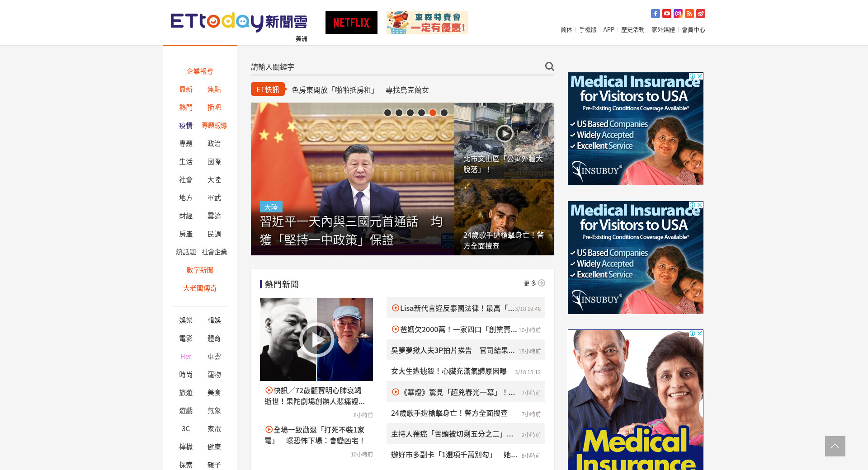Viewport: 868px width, 470px height.
Task: Play the 北市文山區 collapsed wall video
Action: tap(505, 133)
